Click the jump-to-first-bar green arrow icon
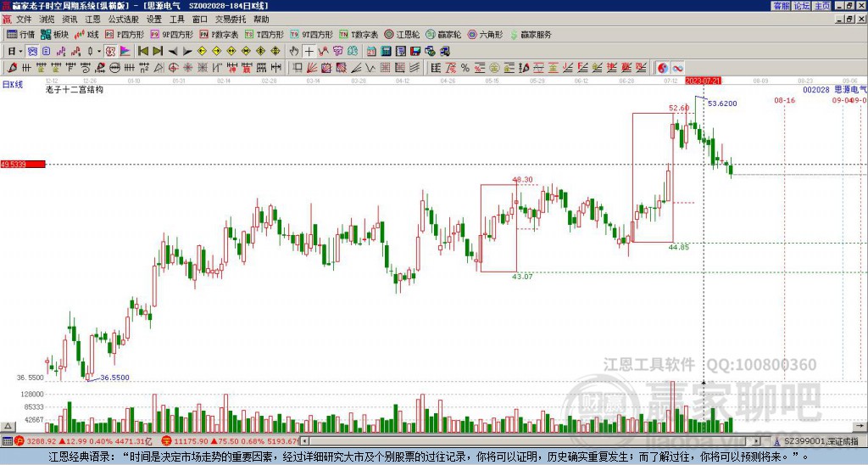 coord(143,51)
